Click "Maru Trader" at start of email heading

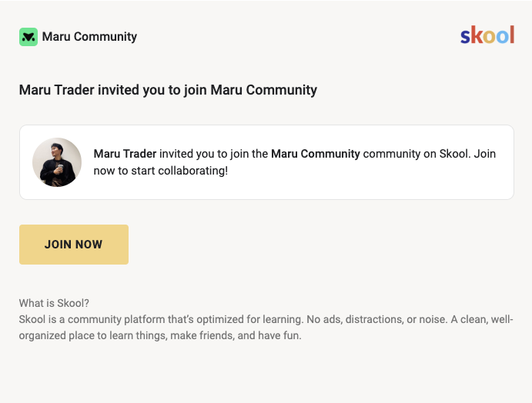57,90
